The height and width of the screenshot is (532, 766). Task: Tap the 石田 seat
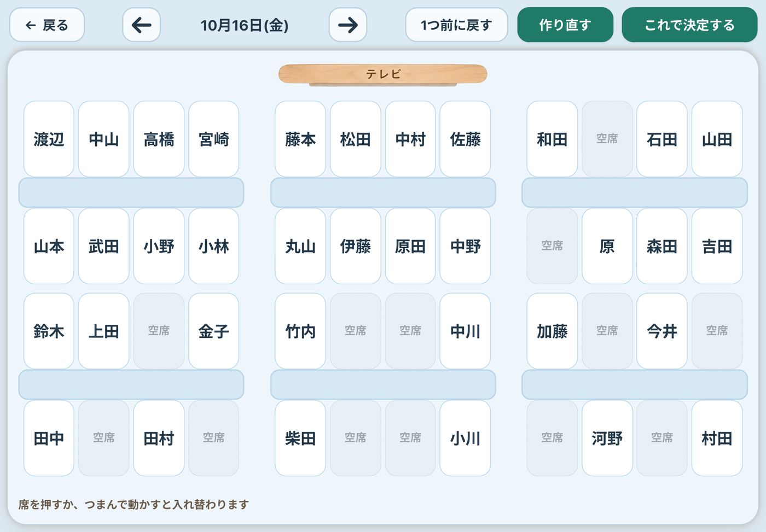click(662, 139)
